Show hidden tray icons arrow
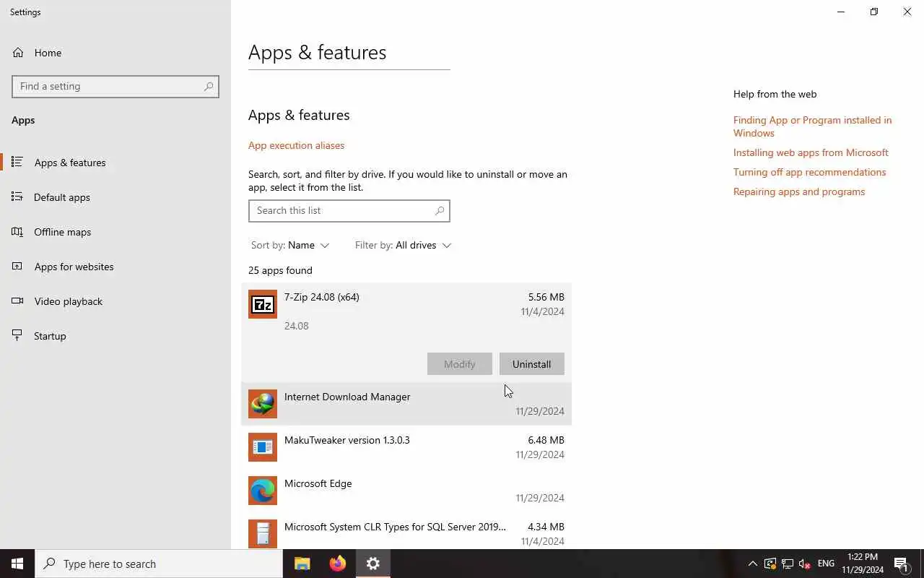This screenshot has width=924, height=578. coord(752,564)
